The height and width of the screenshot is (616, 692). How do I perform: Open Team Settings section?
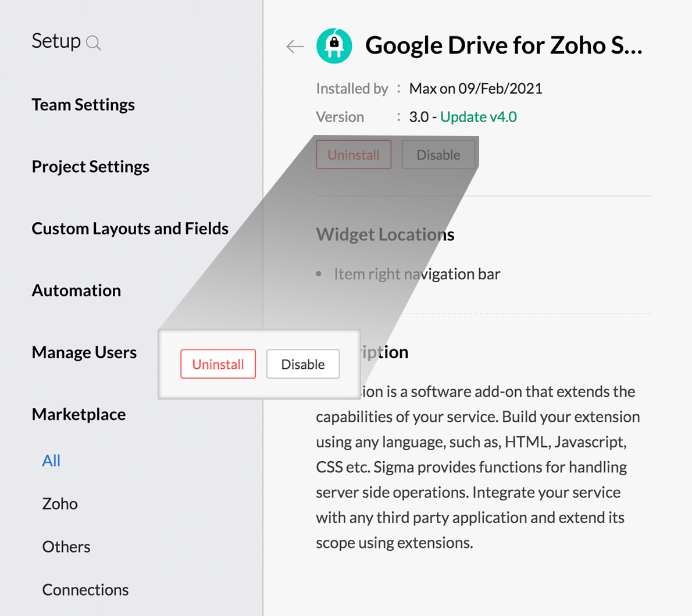click(x=83, y=105)
